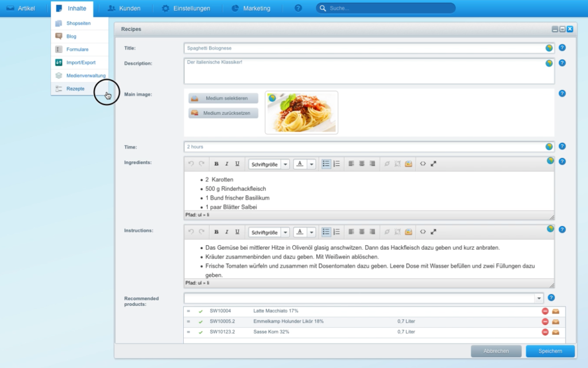This screenshot has height=368, width=588.
Task: Toggle bullet list in the Instructions editor
Action: (x=326, y=232)
